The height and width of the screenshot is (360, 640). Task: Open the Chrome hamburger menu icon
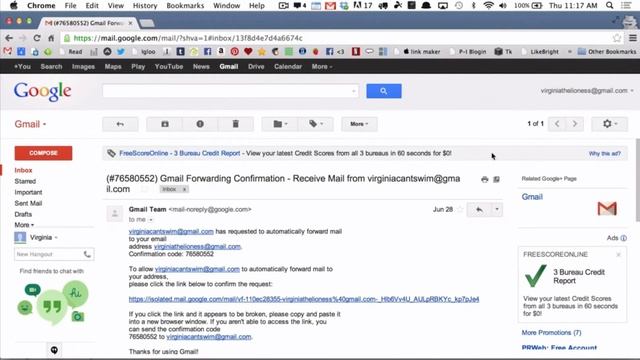(633, 38)
